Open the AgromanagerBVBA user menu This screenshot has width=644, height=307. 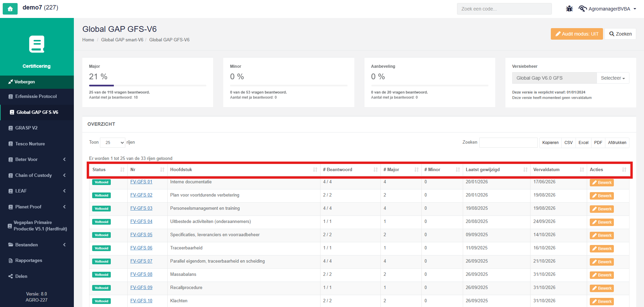click(608, 9)
